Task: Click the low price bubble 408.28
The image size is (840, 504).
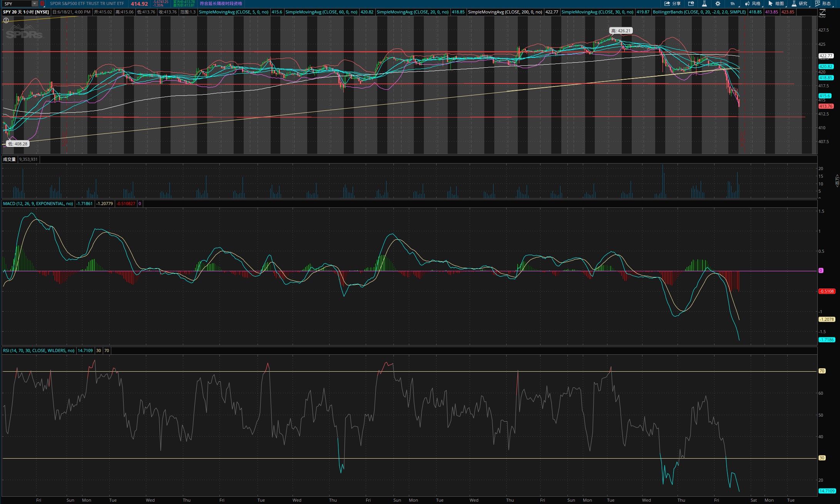Action: [18, 144]
